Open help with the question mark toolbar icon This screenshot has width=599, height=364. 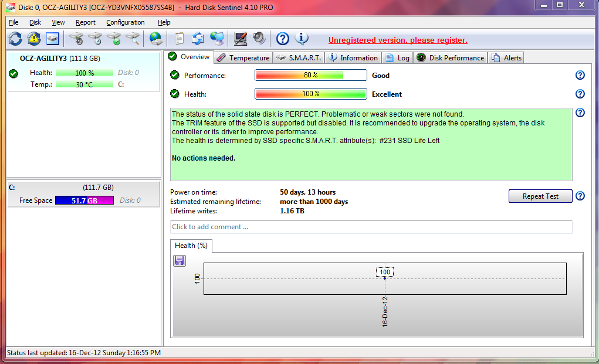[x=283, y=39]
